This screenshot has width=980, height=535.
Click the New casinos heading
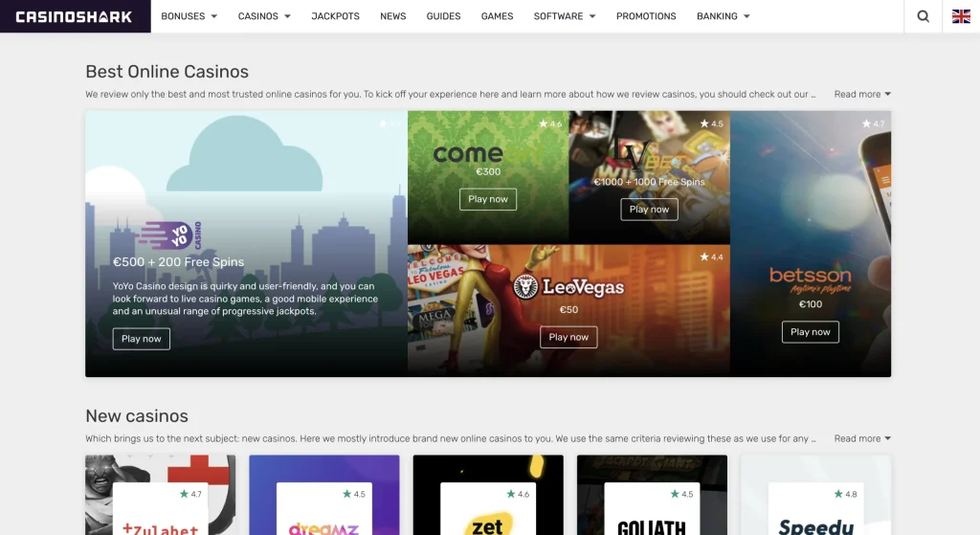137,415
